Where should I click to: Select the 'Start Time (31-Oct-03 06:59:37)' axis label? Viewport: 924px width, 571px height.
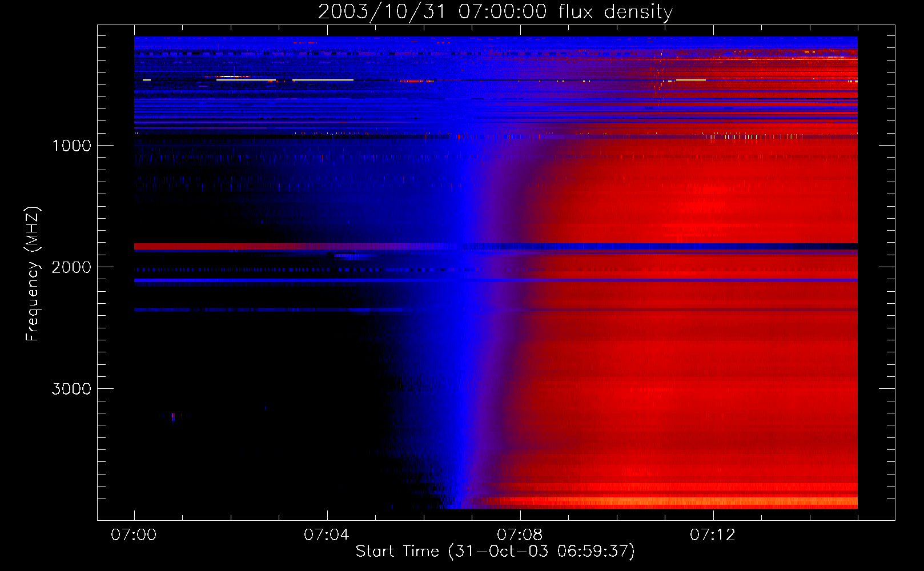(495, 552)
